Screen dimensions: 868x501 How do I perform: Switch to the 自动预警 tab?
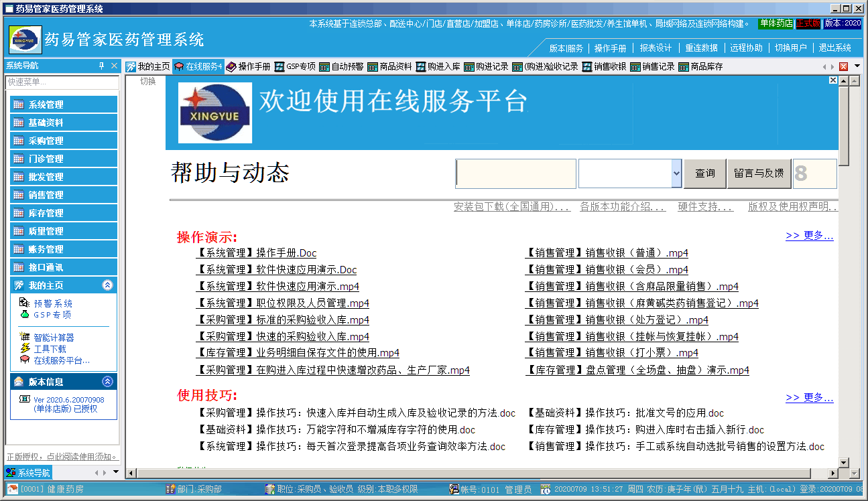point(341,66)
